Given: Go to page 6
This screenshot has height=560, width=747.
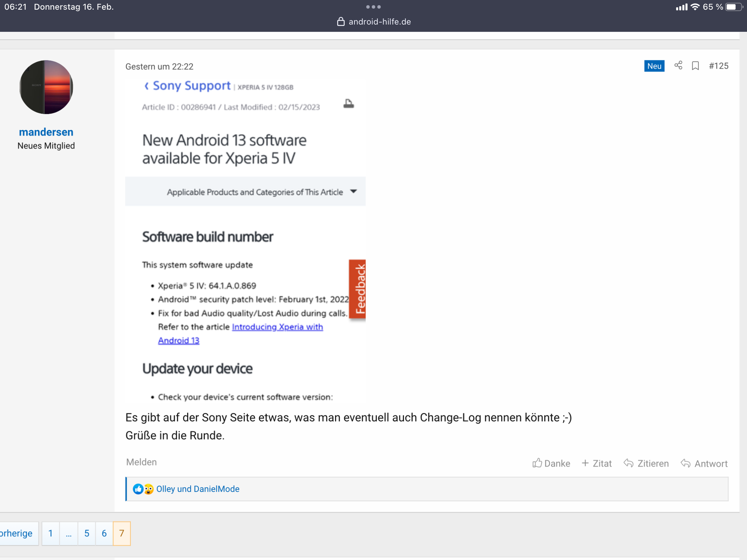Looking at the screenshot, I should coord(104,533).
